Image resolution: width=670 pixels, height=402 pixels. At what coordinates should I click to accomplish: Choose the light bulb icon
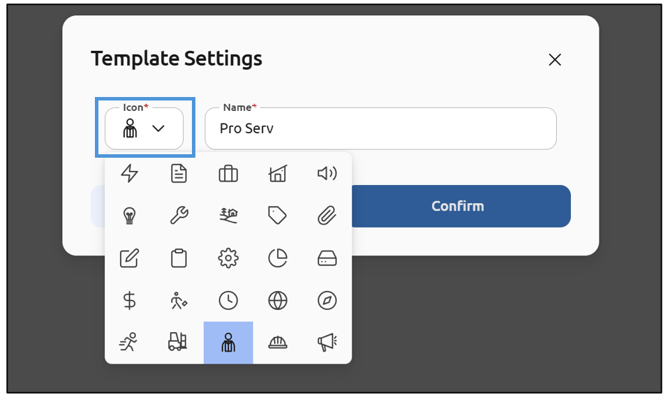(129, 216)
